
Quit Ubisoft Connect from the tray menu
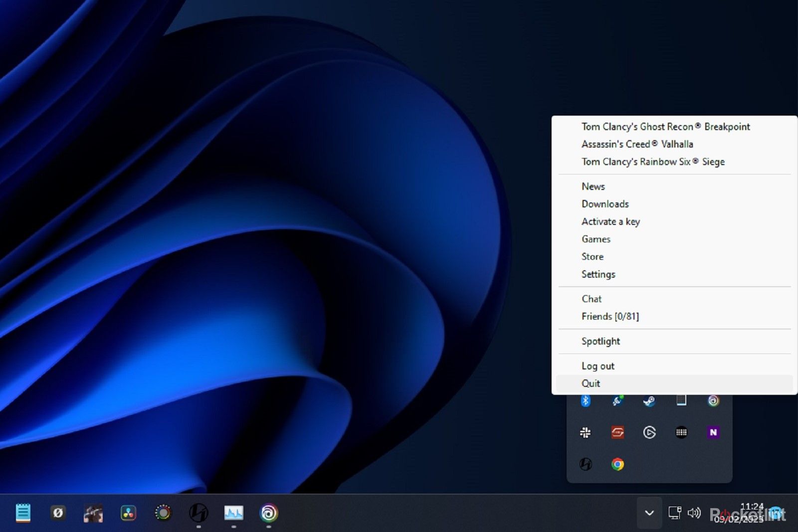point(674,383)
